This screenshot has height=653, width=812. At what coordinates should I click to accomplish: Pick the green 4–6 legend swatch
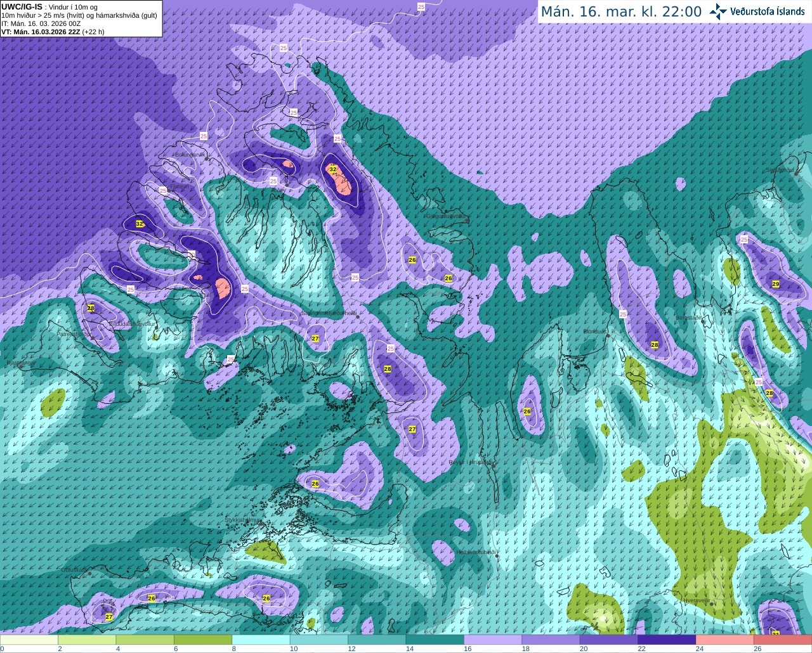pyautogui.click(x=145, y=640)
